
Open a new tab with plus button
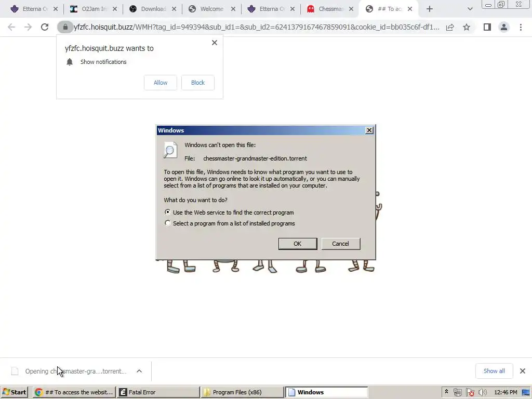tap(430, 9)
